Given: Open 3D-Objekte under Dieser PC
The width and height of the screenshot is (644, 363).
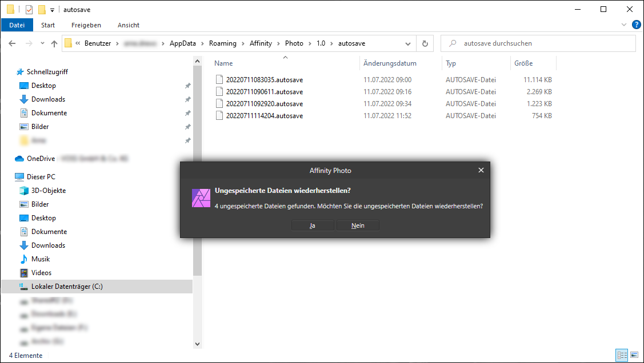Looking at the screenshot, I should pos(49,190).
